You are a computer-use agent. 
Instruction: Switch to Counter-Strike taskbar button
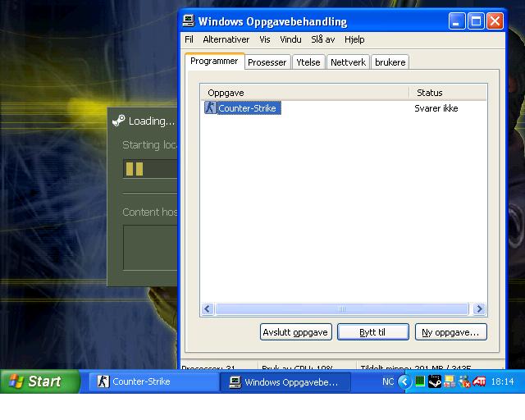pos(153,381)
